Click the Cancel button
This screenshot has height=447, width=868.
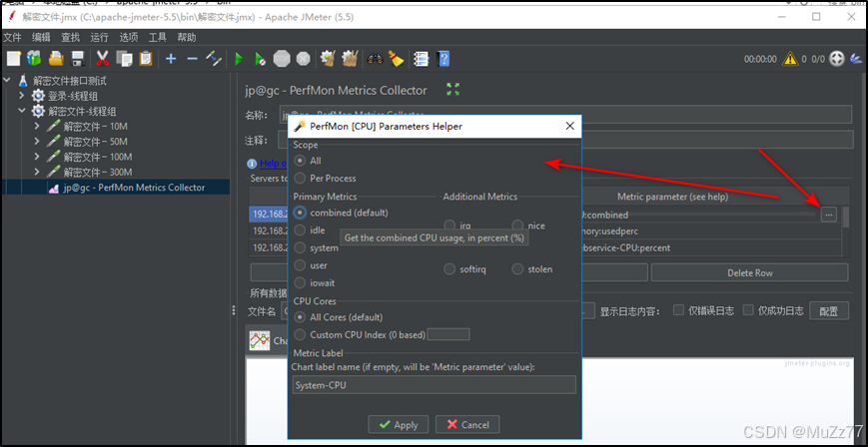tap(467, 425)
